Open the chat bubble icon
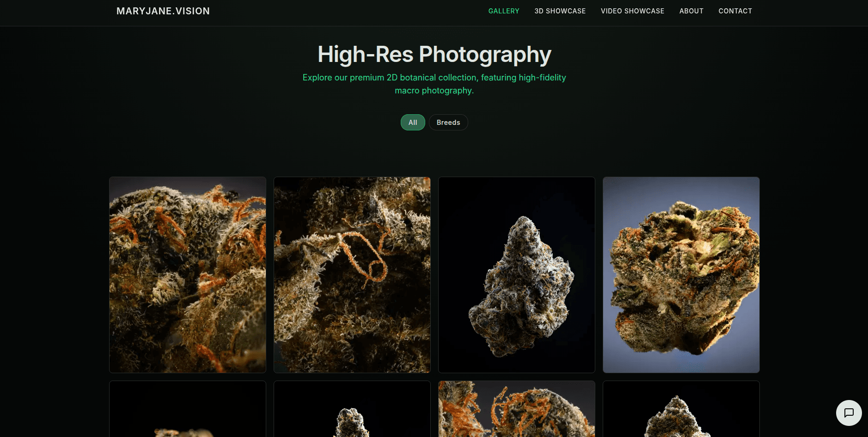The width and height of the screenshot is (868, 437). tap(849, 412)
